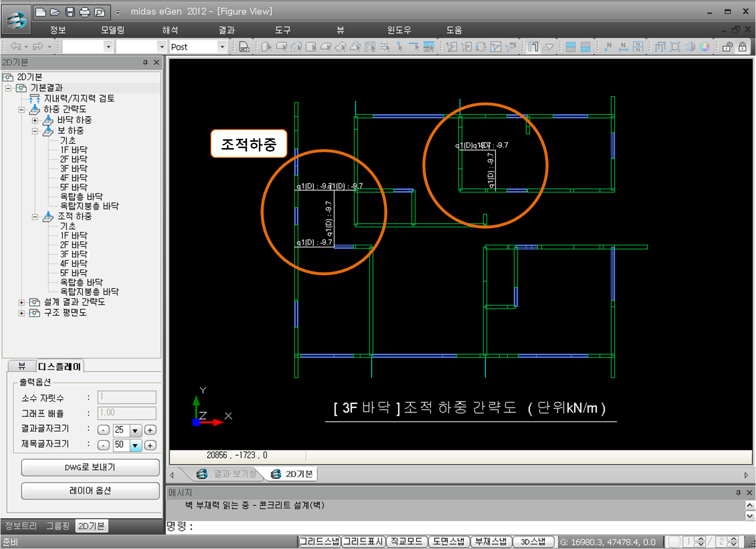The height and width of the screenshot is (549, 756).
Task: Toggle 그리드스냅 in status bar
Action: point(320,542)
